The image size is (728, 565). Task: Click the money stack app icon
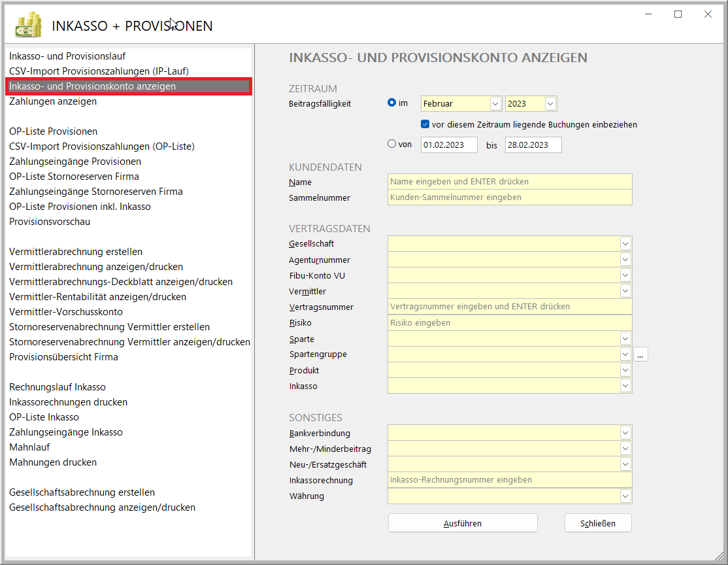(x=29, y=26)
